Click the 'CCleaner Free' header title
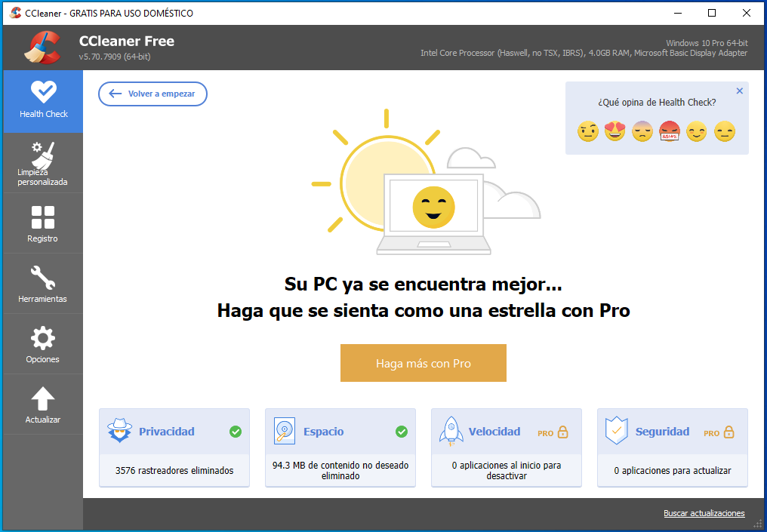 [x=127, y=41]
